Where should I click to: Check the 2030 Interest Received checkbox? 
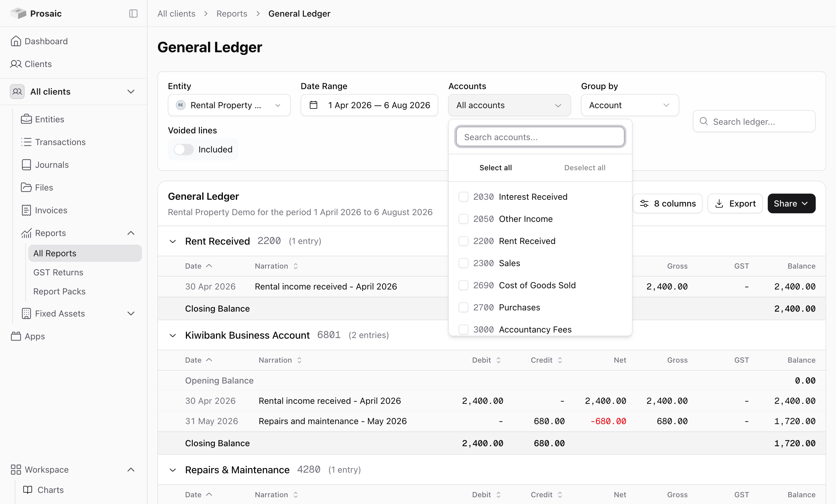(463, 197)
